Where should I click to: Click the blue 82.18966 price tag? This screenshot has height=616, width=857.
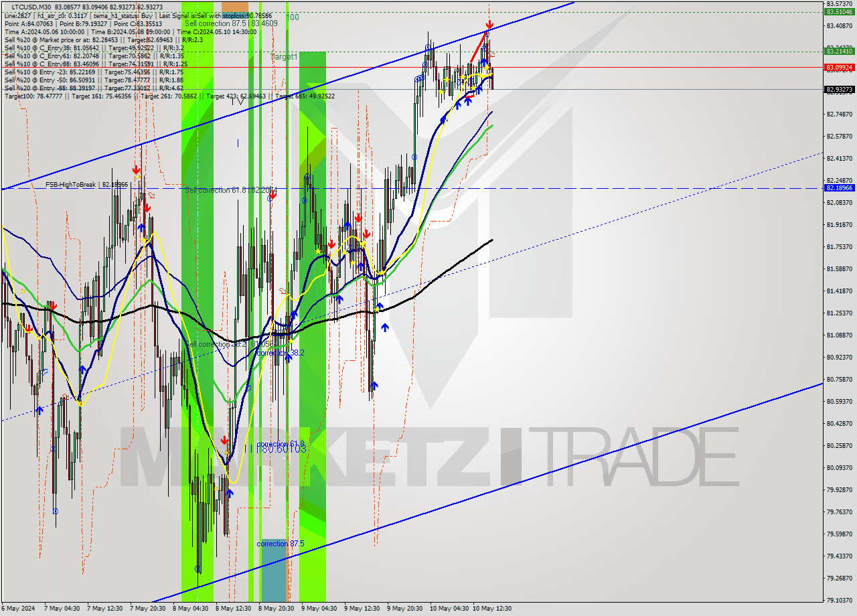pyautogui.click(x=839, y=188)
